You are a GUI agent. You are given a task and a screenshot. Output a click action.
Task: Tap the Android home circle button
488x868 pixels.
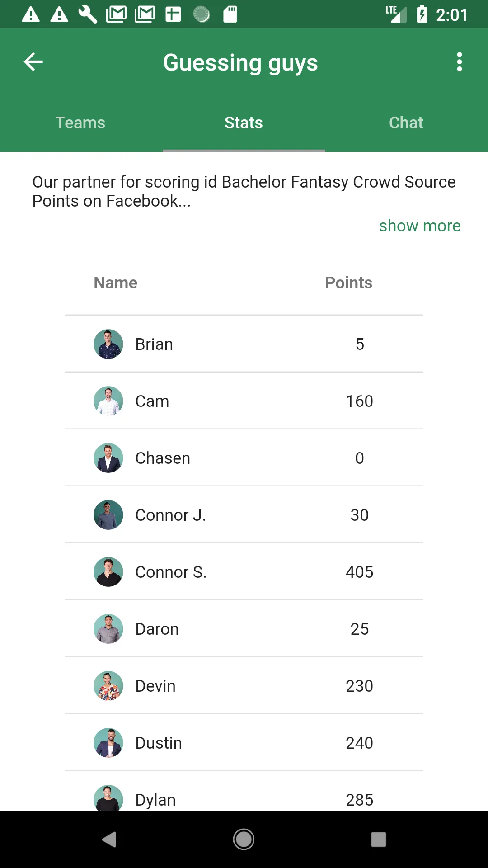[x=244, y=840]
